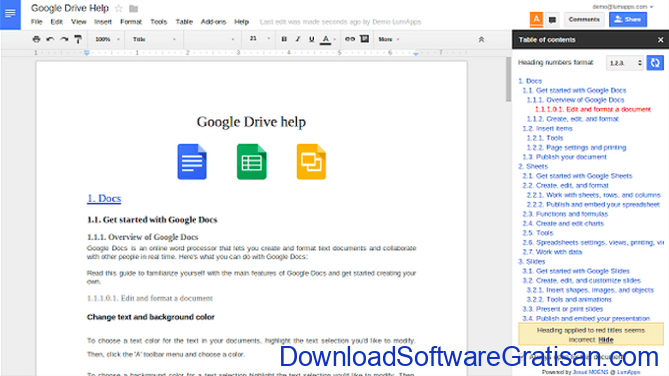The image size is (669, 376).
Task: Go to '2.7. Work with data' entry
Action: click(552, 252)
